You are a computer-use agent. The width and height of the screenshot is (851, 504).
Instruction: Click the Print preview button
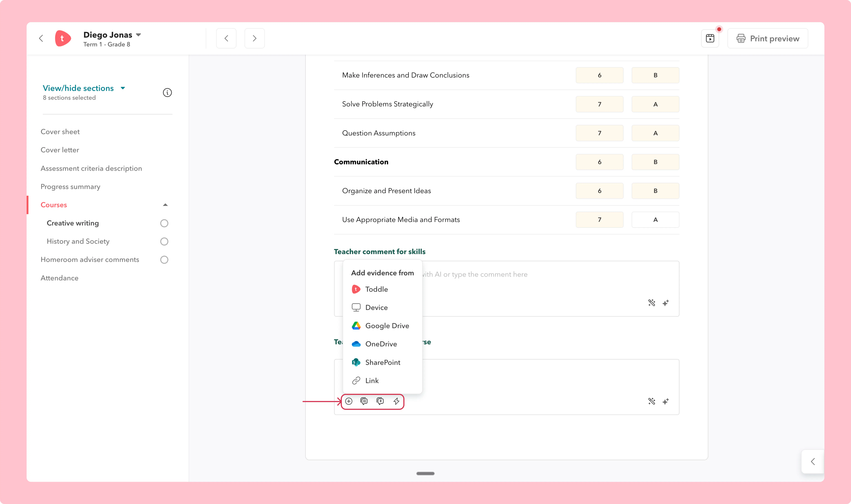[768, 38]
